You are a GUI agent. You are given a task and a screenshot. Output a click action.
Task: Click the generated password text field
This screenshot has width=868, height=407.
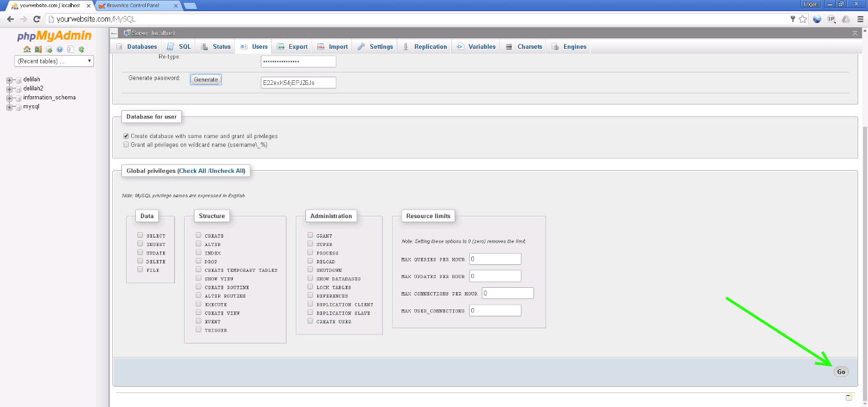[x=298, y=82]
